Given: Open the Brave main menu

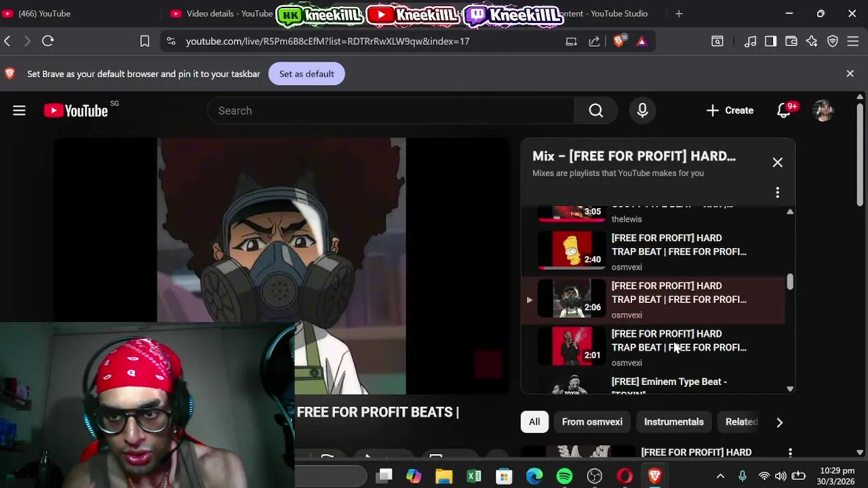Looking at the screenshot, I should coord(854,41).
